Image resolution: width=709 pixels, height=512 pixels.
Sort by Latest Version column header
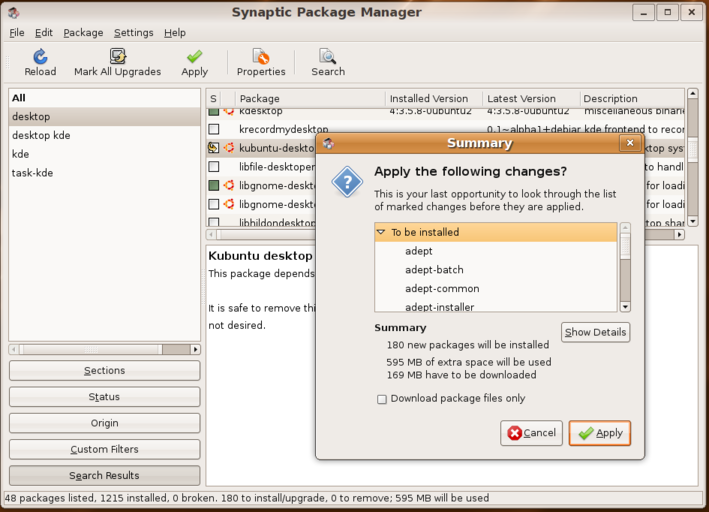[x=531, y=99]
